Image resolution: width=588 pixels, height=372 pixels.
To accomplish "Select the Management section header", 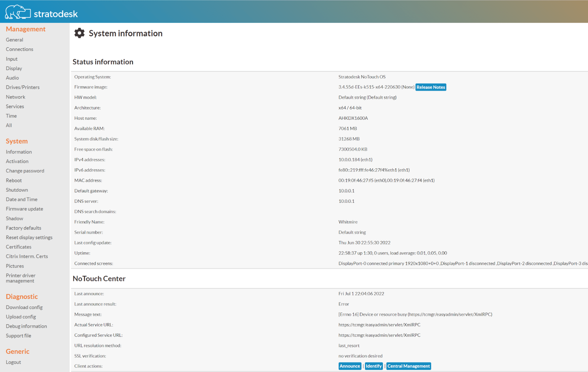I will pos(25,30).
